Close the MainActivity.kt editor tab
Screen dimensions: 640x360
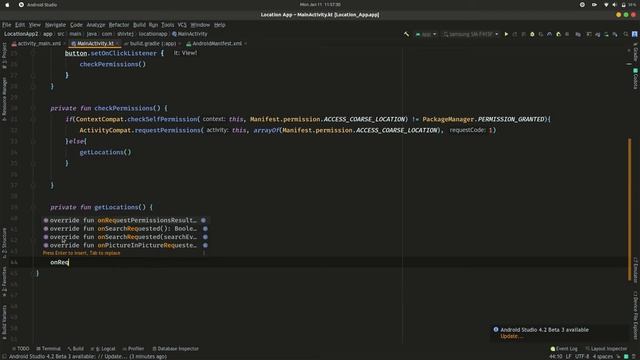(117, 44)
